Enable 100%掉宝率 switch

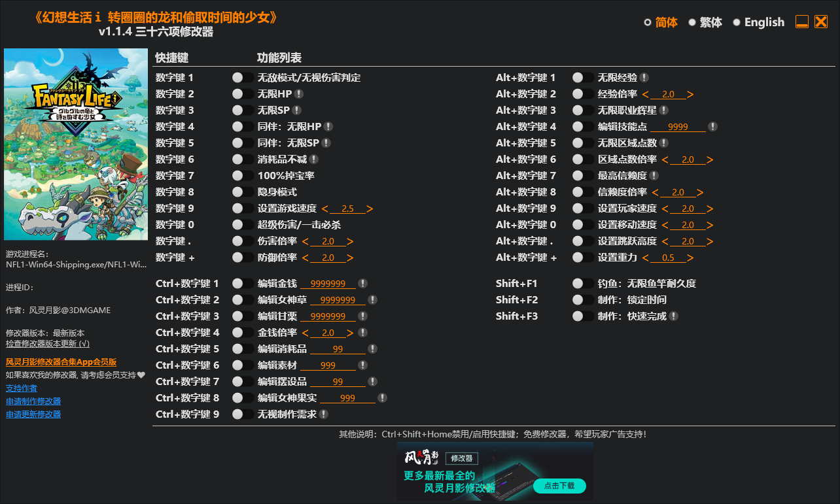[x=243, y=176]
